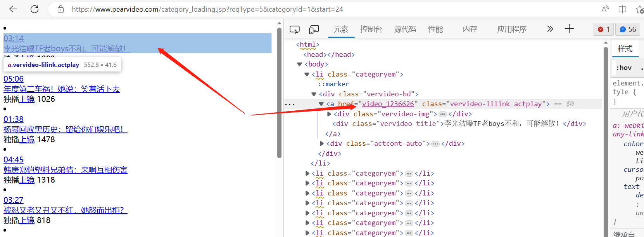This screenshot has height=237, width=644.
Task: Collapse the div vervideo-bd node
Action: coord(314,94)
